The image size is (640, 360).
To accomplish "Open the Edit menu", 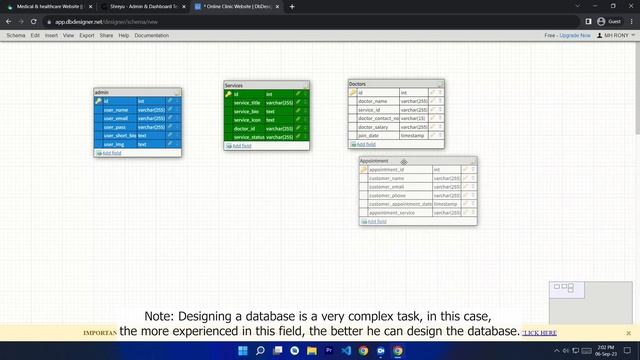I will (x=35, y=36).
